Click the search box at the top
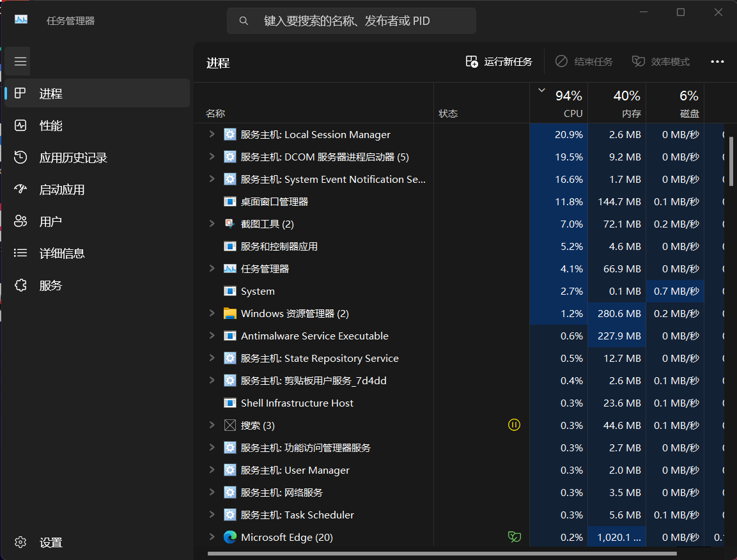Viewport: 737px width, 560px height. click(352, 21)
